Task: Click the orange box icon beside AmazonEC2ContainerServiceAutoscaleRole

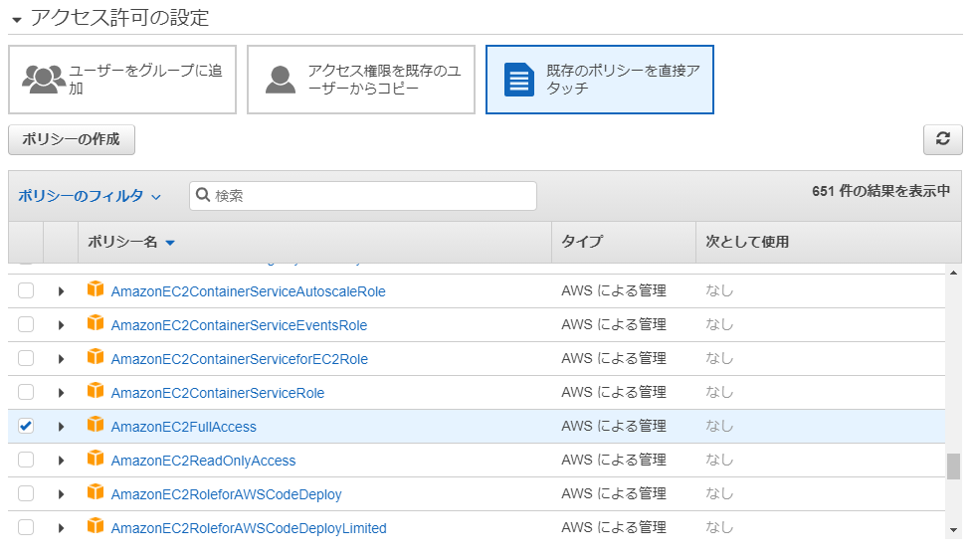Action: click(x=96, y=289)
